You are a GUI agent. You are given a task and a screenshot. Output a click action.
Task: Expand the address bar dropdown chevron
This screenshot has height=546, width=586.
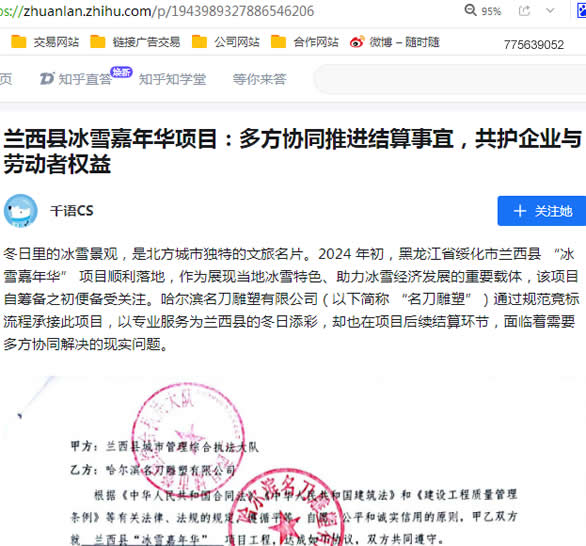click(550, 10)
